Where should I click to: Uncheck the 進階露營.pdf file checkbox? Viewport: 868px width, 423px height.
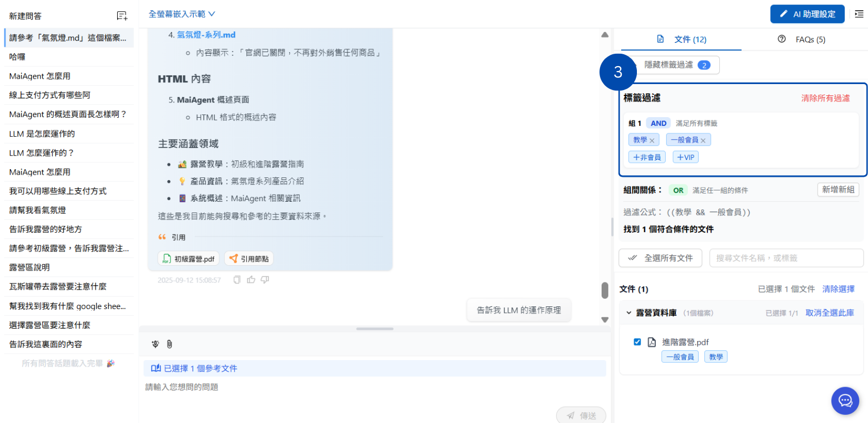[637, 342]
